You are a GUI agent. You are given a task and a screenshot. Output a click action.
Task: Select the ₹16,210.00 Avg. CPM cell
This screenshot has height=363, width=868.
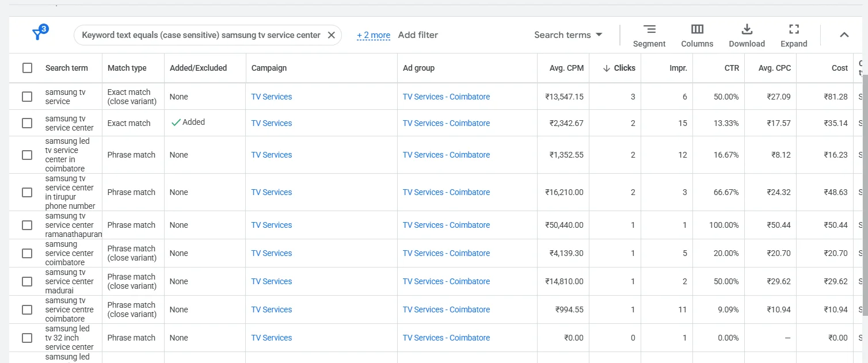coord(564,192)
